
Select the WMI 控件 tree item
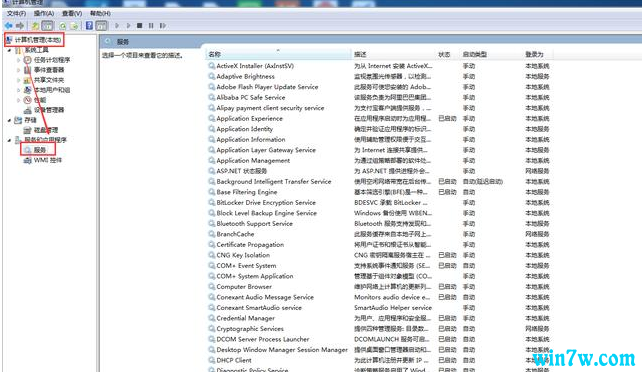point(48,160)
